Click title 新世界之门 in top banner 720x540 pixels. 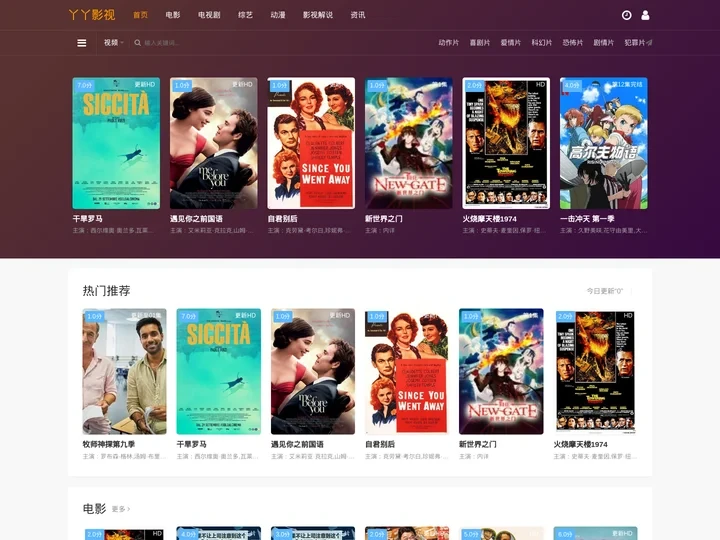pyautogui.click(x=384, y=219)
